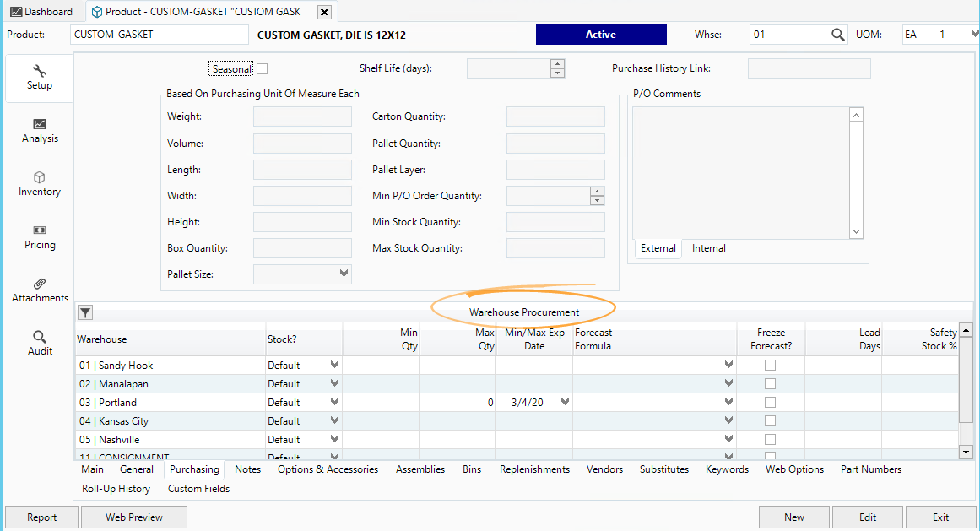Image resolution: width=980 pixels, height=531 pixels.
Task: Click the warehouse search magnifier icon
Action: click(837, 35)
